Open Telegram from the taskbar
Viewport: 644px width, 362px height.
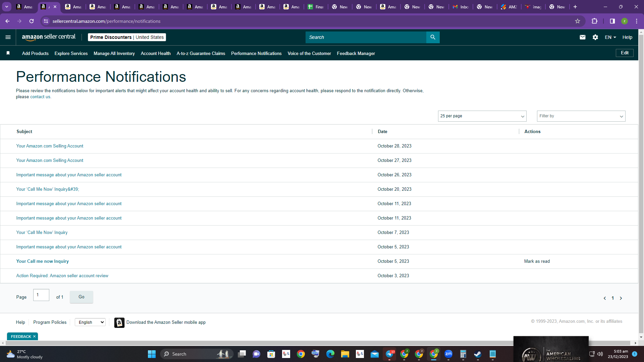(x=389, y=354)
